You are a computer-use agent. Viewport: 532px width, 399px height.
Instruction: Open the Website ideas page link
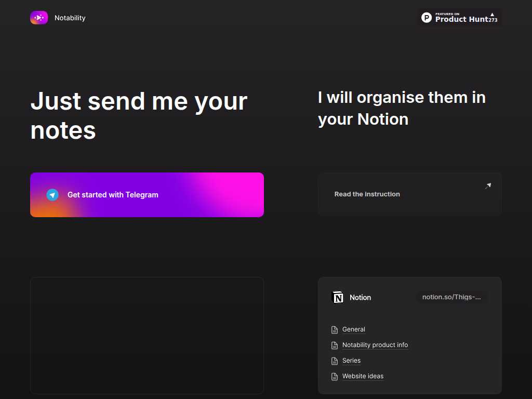point(363,376)
